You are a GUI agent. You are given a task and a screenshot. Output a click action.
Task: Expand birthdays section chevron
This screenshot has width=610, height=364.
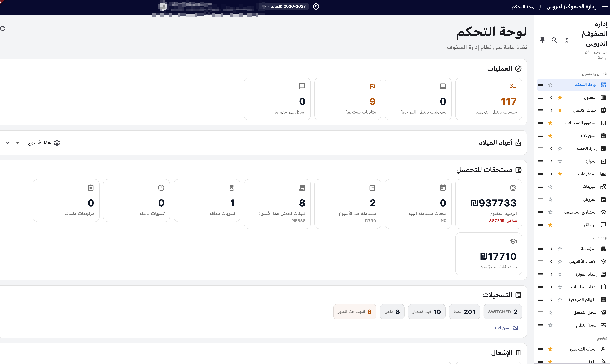[x=8, y=143]
